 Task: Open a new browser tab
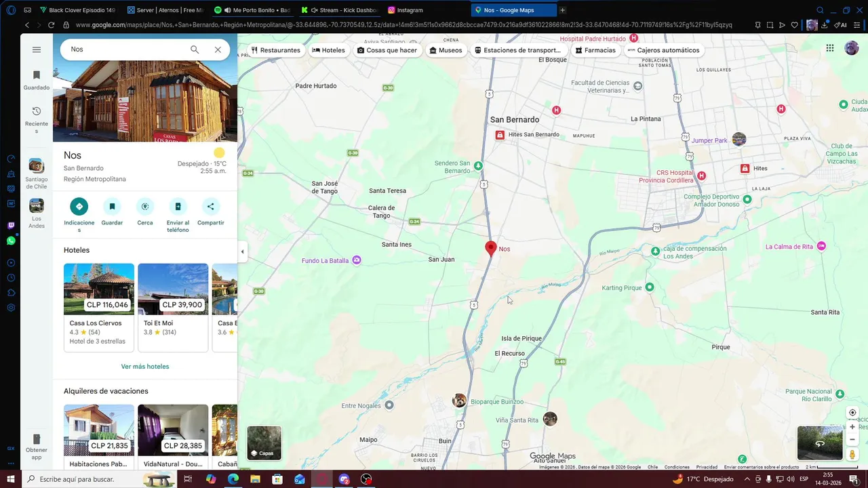[562, 10]
